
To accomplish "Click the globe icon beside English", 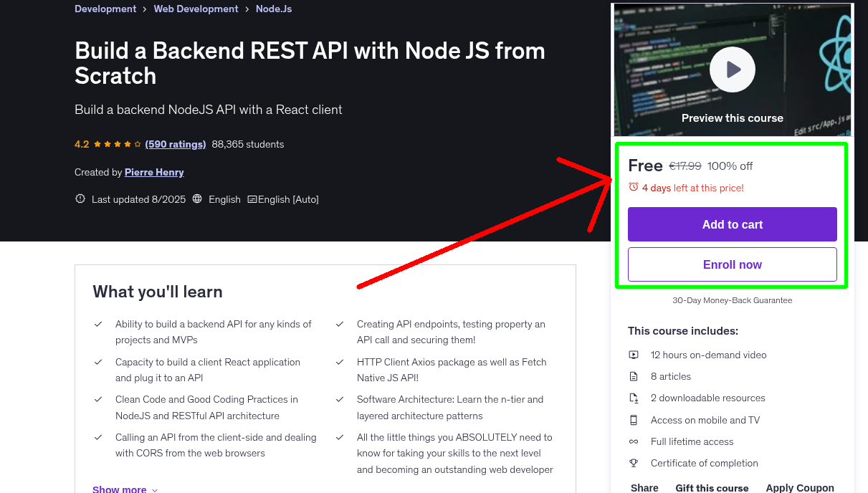I will click(x=197, y=198).
